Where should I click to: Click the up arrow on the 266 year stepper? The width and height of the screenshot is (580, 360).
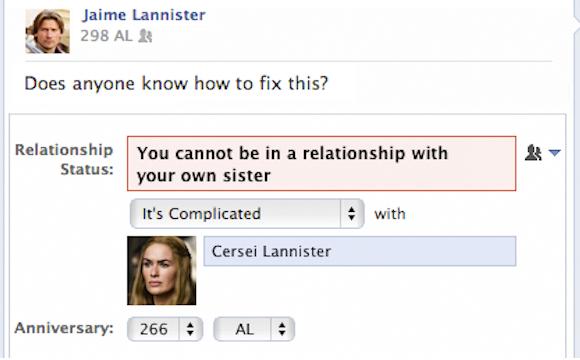click(x=190, y=324)
